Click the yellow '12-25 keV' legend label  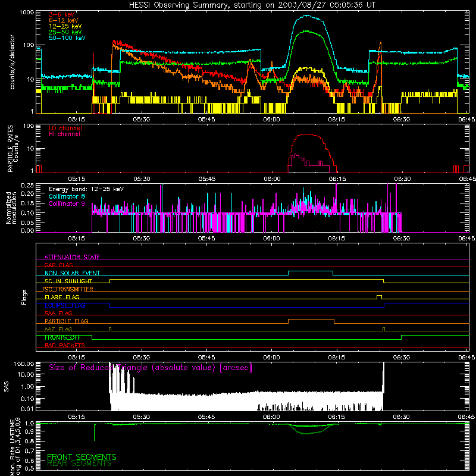pyautogui.click(x=65, y=26)
